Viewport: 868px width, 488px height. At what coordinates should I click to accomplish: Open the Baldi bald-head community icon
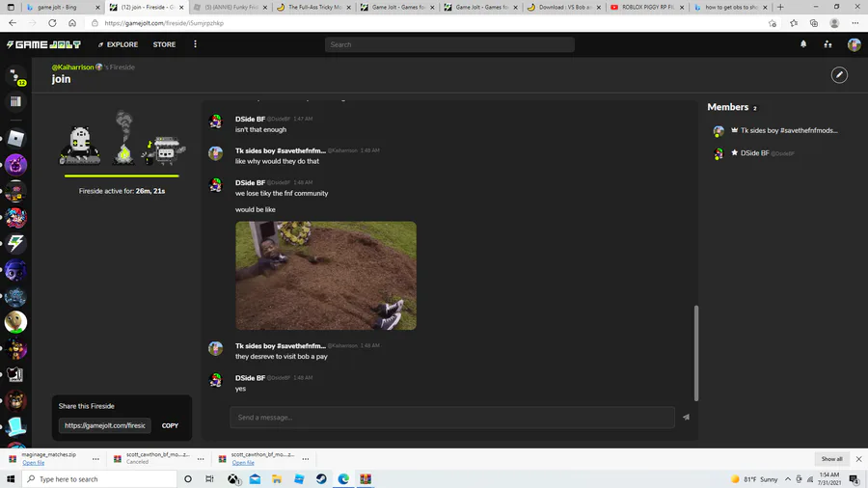tap(15, 322)
